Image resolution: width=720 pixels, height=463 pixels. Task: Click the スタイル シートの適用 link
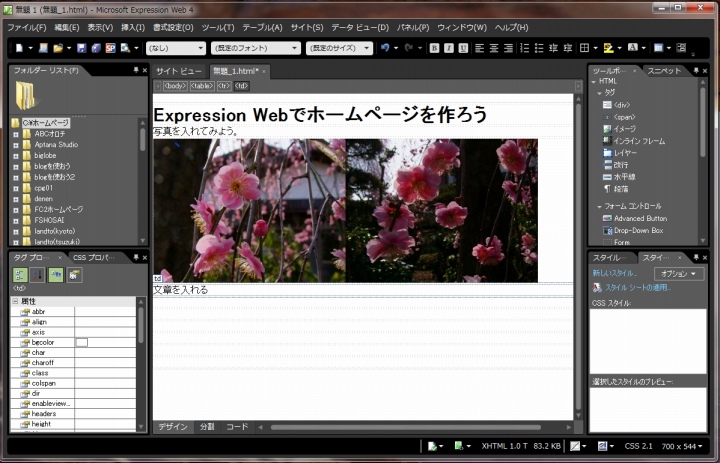(x=637, y=288)
